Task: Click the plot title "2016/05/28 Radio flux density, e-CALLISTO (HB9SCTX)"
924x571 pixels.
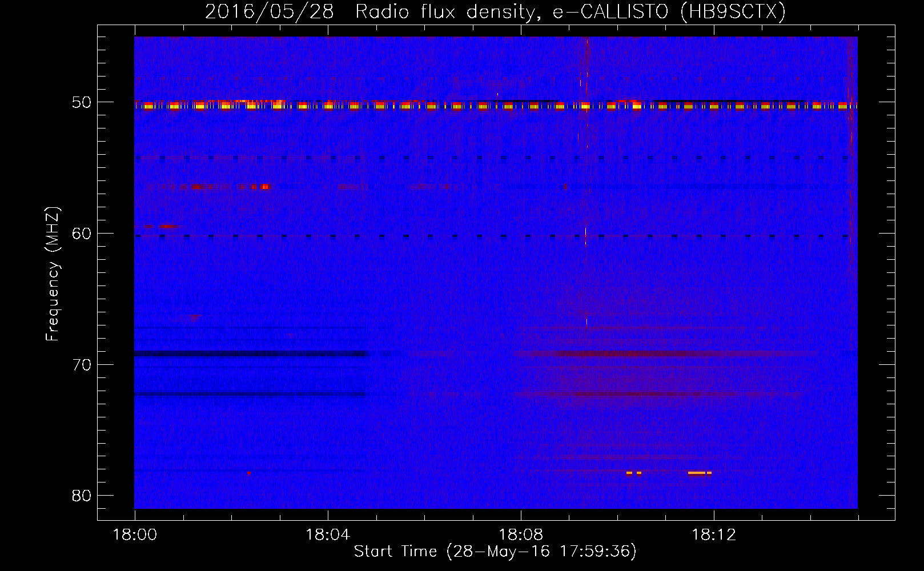Action: (x=495, y=11)
